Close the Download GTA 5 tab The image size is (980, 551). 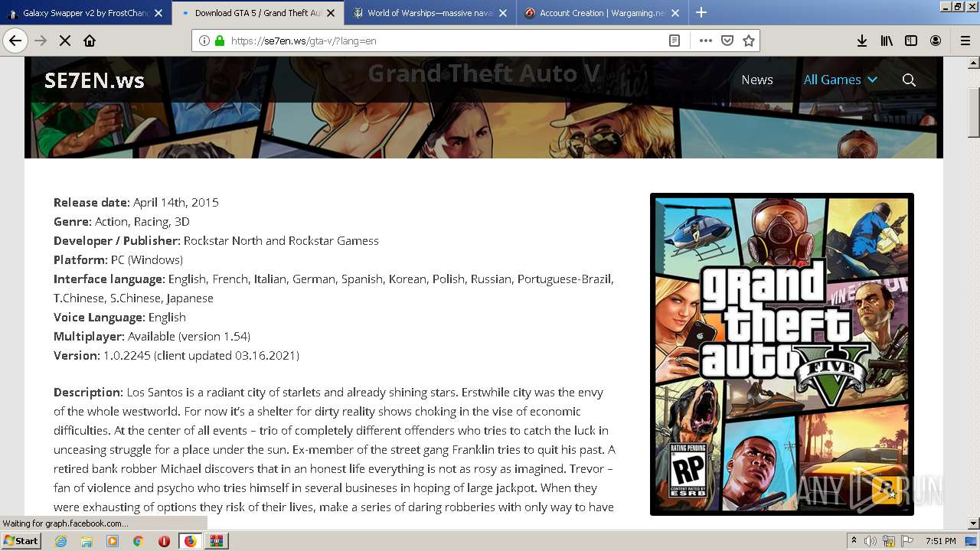pos(331,13)
